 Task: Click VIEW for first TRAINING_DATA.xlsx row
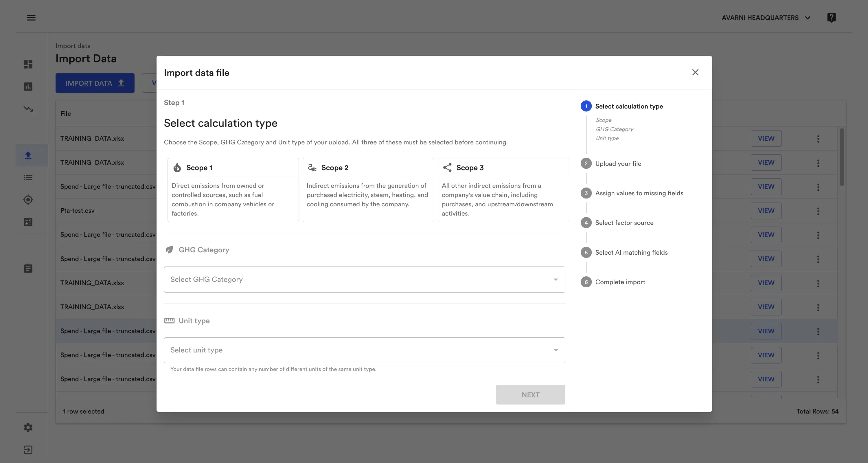click(766, 139)
